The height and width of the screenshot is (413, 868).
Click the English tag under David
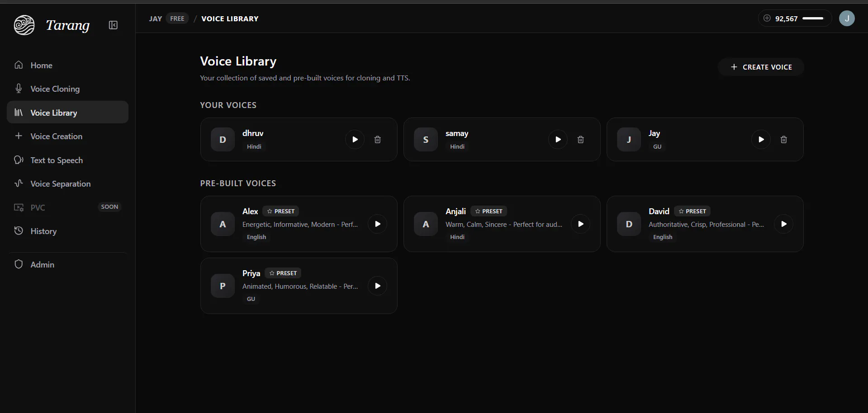[663, 237]
